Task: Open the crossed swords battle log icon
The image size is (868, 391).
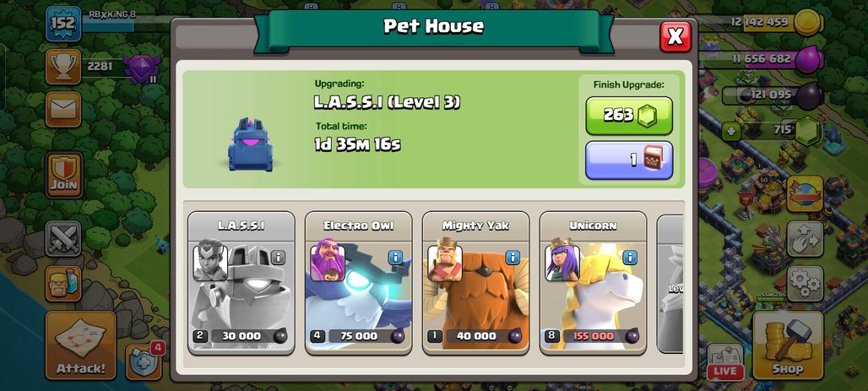Action: (63, 239)
